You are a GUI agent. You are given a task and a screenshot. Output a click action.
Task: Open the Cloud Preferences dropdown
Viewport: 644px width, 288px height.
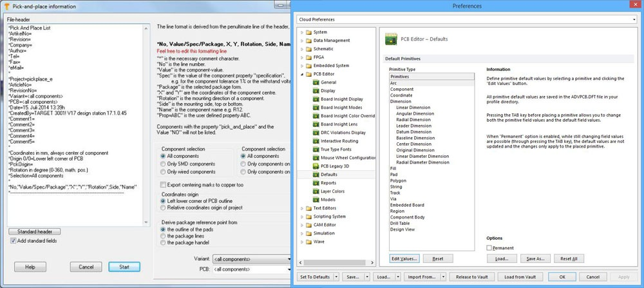(467, 19)
